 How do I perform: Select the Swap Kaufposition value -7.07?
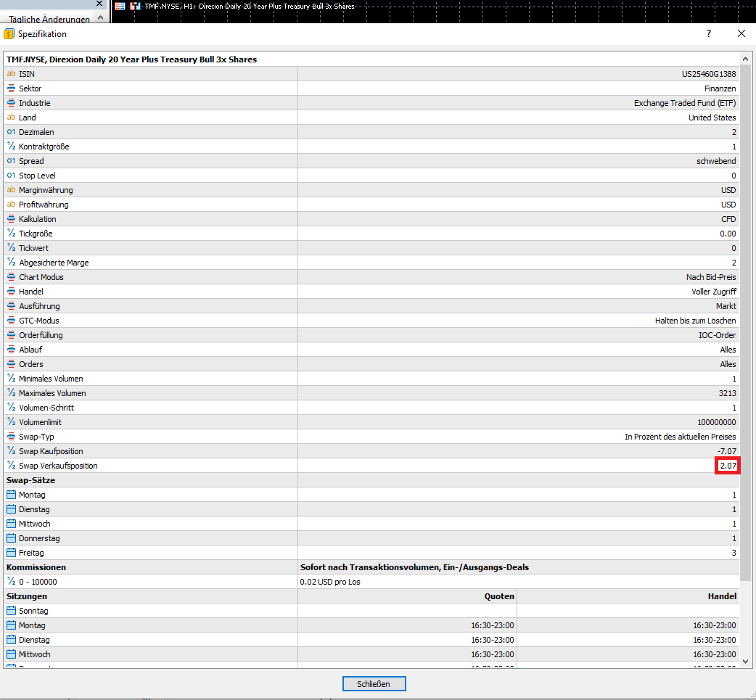[726, 451]
